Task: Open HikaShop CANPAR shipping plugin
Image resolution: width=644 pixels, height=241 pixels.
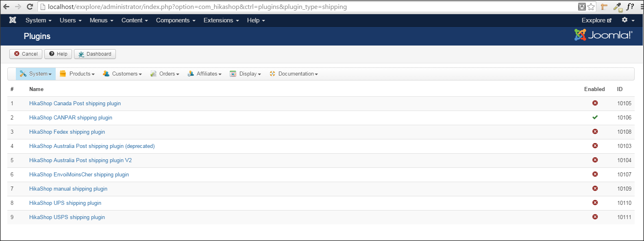Action: tap(71, 117)
